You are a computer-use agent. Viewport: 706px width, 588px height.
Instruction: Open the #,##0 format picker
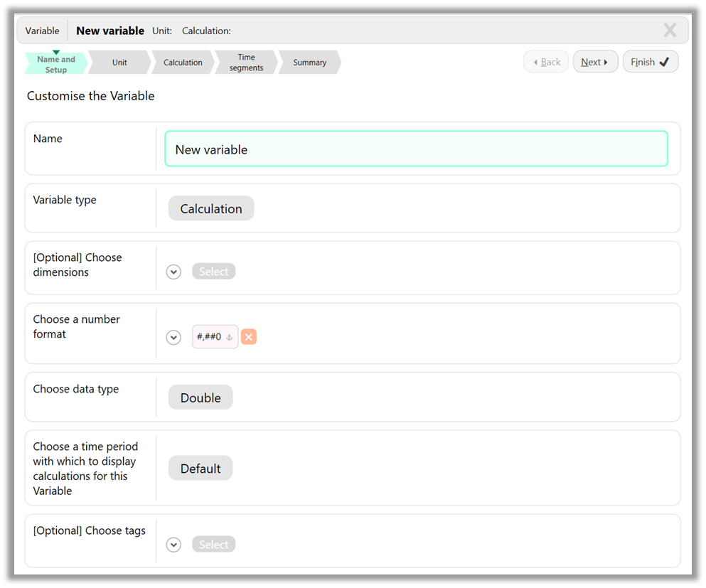[x=214, y=336]
